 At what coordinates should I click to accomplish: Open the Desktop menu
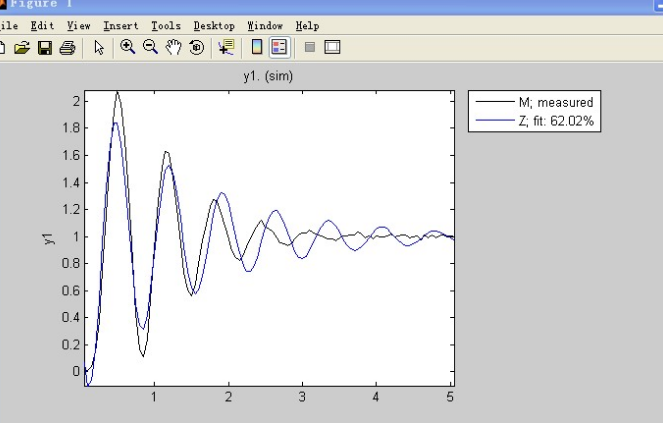(x=214, y=26)
